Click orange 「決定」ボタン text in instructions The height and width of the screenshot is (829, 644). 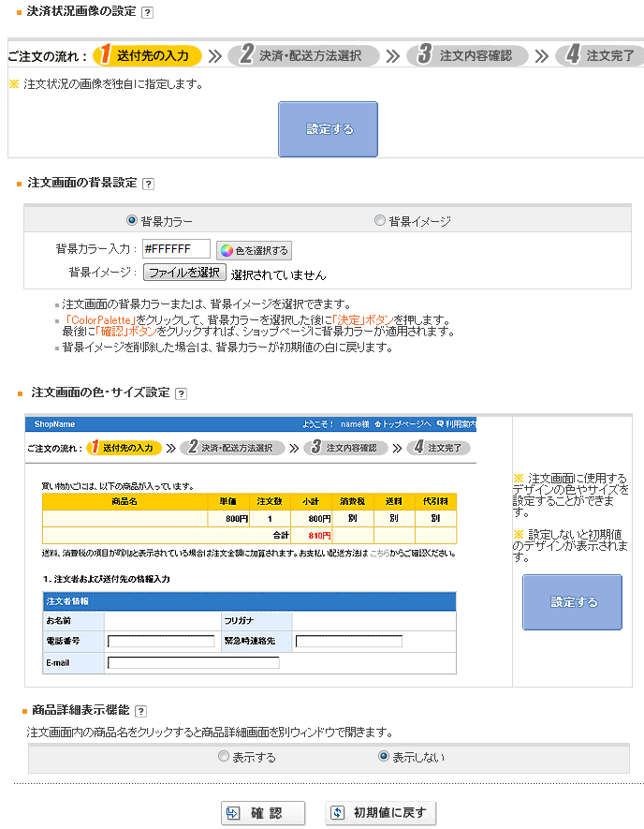click(x=363, y=320)
